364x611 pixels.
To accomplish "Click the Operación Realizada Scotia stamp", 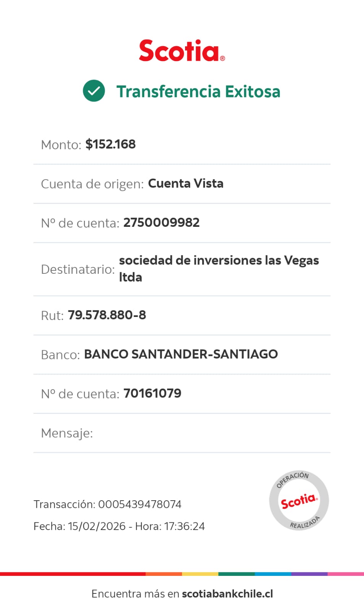I will (299, 500).
